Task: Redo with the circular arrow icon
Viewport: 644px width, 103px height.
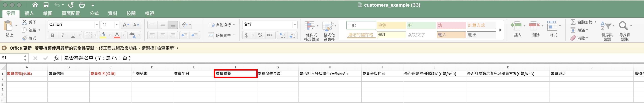Action: click(71, 5)
